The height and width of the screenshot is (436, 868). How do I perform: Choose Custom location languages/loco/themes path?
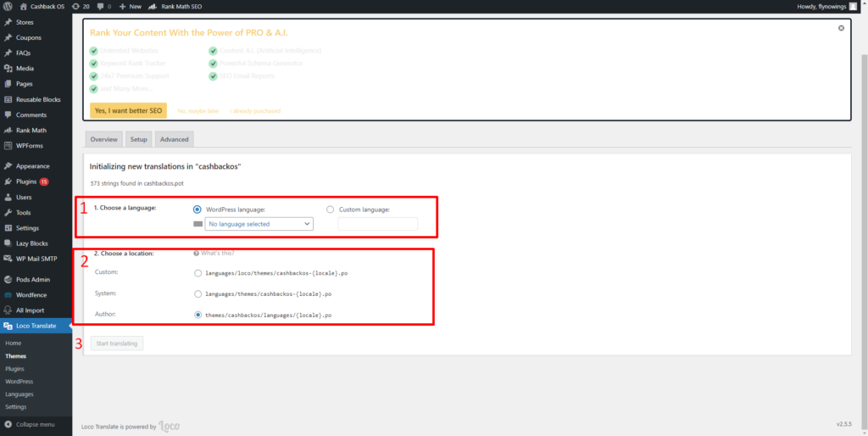198,273
